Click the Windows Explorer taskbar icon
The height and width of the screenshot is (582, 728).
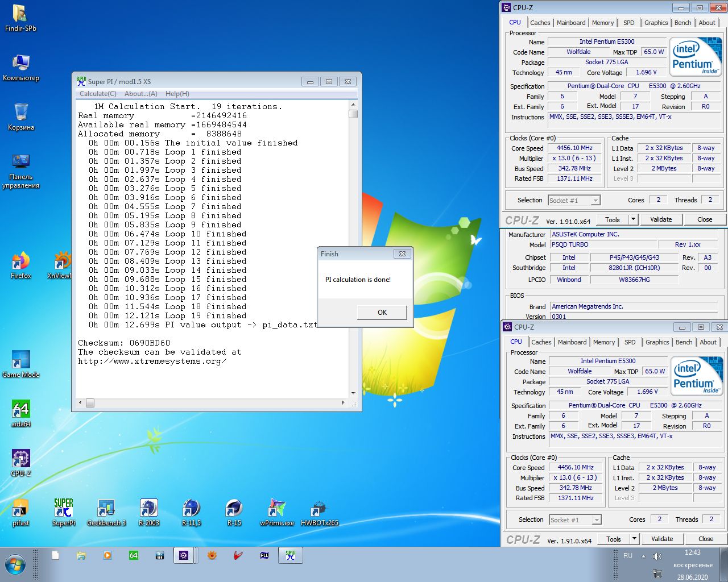(81, 555)
